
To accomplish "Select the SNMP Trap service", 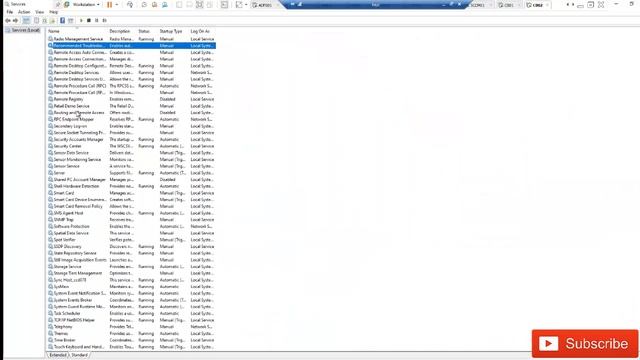I will [131, 220].
